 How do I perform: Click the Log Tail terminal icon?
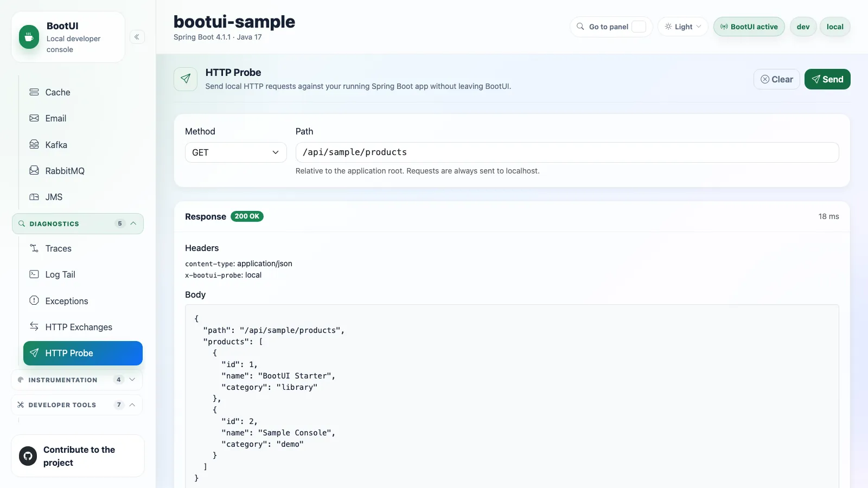click(34, 274)
